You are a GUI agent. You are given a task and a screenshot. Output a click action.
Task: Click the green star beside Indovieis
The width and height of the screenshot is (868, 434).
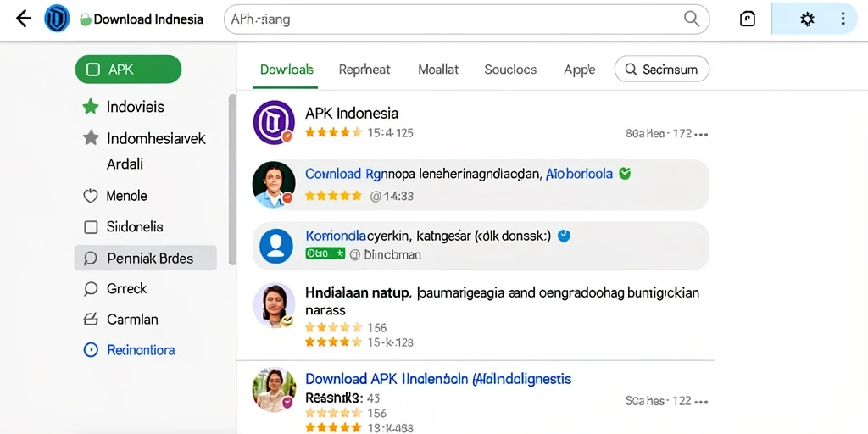(90, 106)
